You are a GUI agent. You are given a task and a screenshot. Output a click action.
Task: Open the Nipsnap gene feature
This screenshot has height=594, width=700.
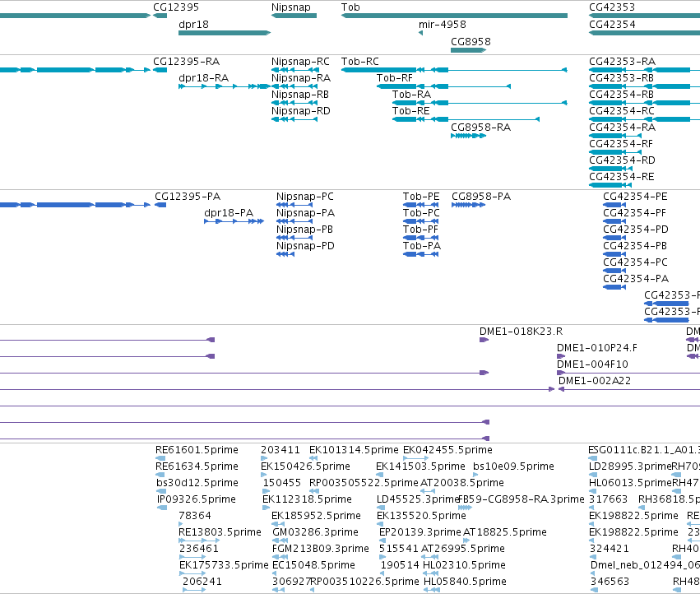tap(294, 16)
